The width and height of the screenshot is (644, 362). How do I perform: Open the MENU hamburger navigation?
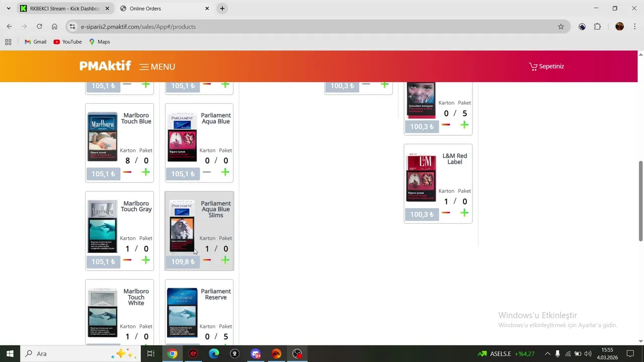(157, 66)
